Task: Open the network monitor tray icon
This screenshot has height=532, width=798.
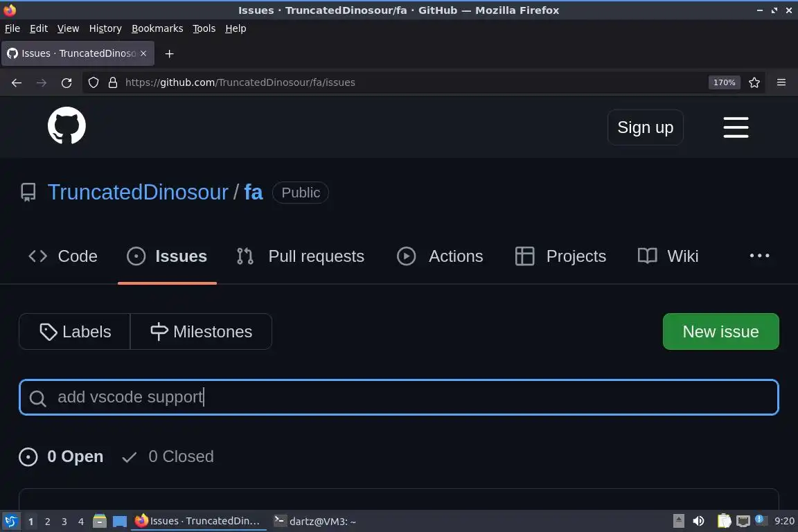Action: click(743, 521)
